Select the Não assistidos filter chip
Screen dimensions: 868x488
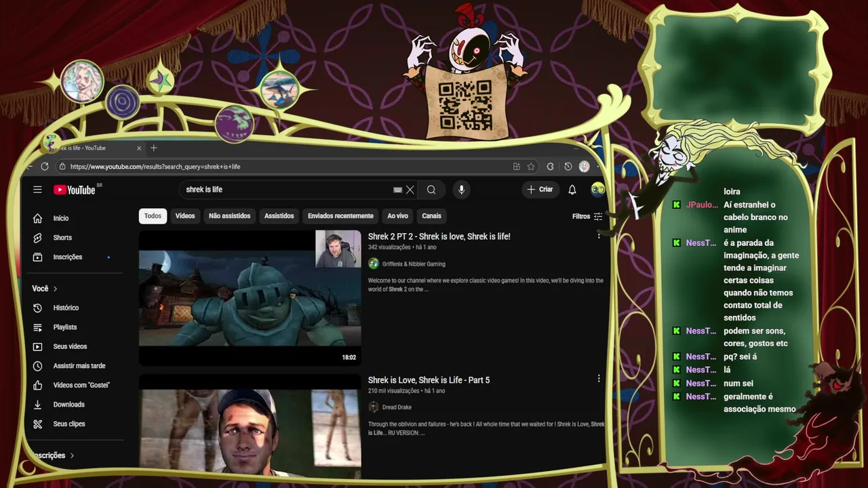pos(229,216)
